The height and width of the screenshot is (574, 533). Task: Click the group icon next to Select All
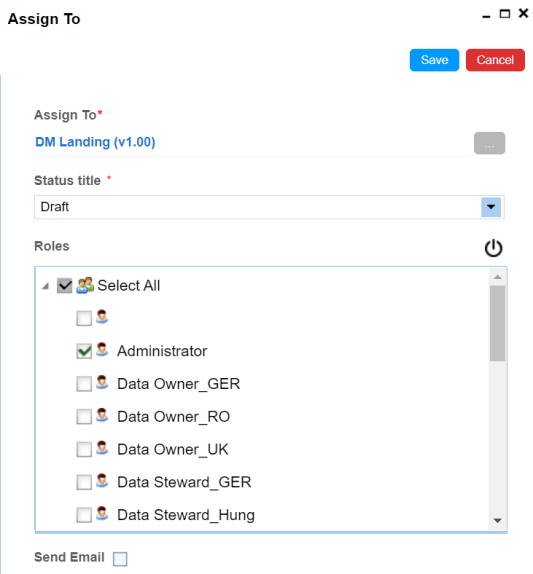[85, 285]
